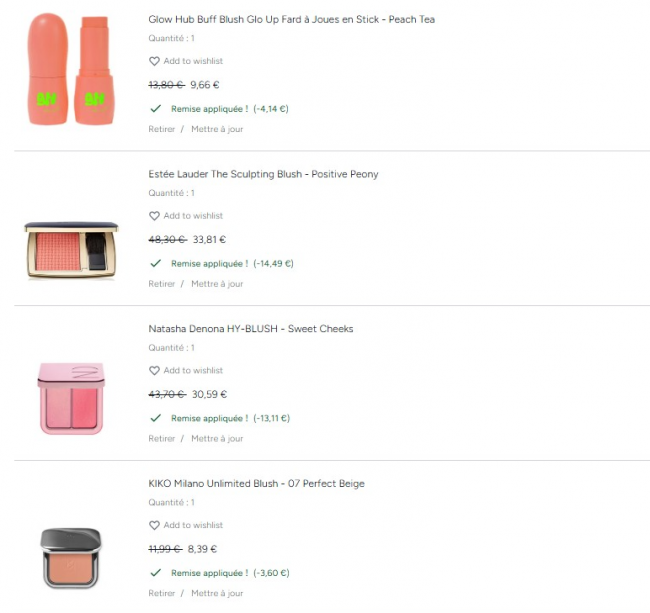
Task: Click heart icon for KIKO Milano Unlimited Blush
Action: (x=154, y=525)
